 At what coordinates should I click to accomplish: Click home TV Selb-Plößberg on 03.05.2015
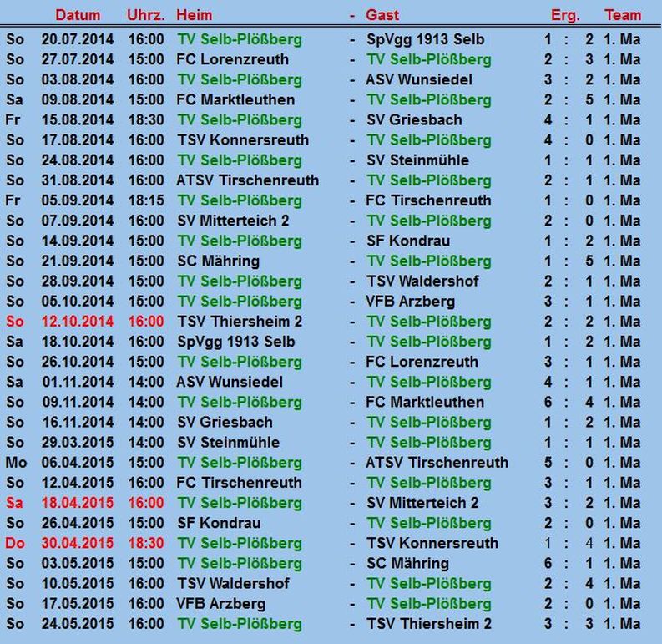coord(240,563)
